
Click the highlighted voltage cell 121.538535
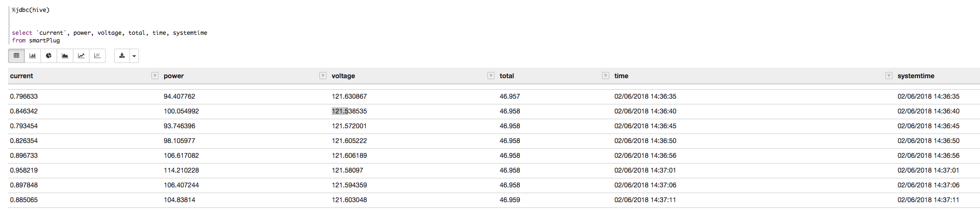click(x=349, y=111)
